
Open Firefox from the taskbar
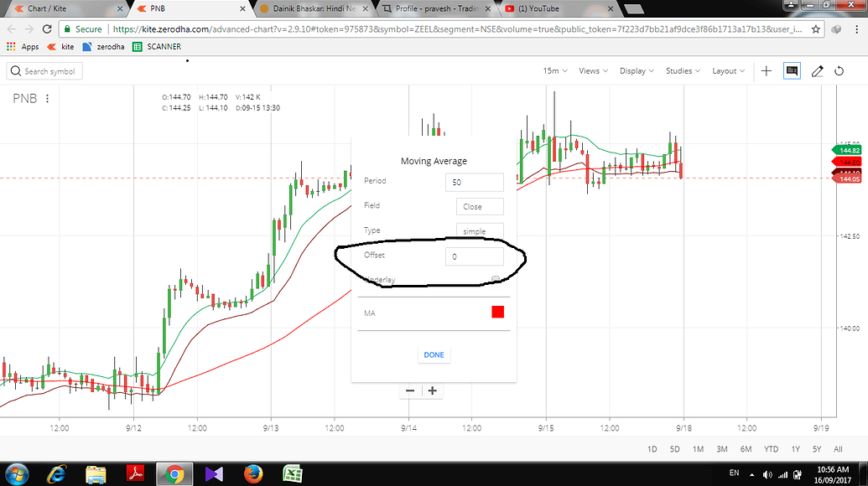[x=252, y=473]
